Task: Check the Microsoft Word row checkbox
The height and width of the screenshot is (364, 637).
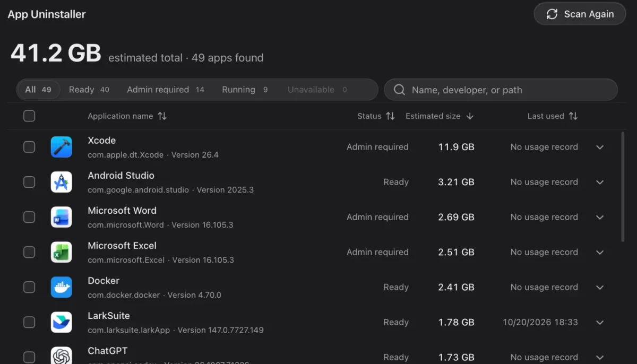Action: tap(29, 217)
